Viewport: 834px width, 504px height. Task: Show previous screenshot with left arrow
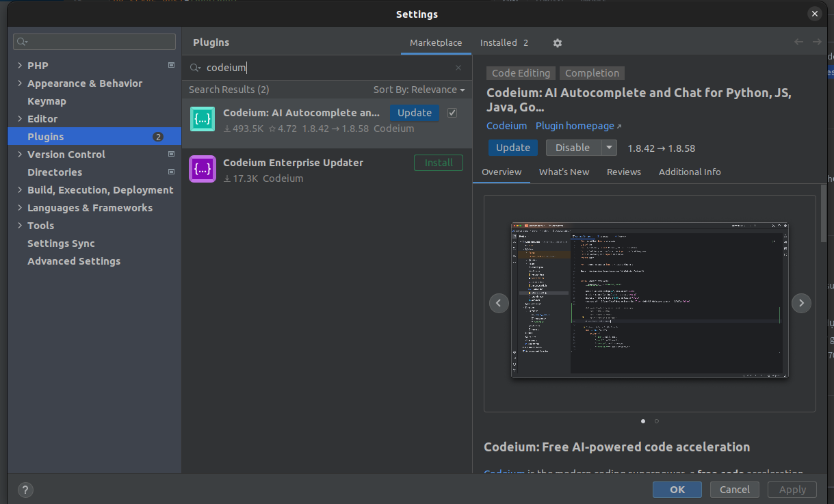point(499,303)
